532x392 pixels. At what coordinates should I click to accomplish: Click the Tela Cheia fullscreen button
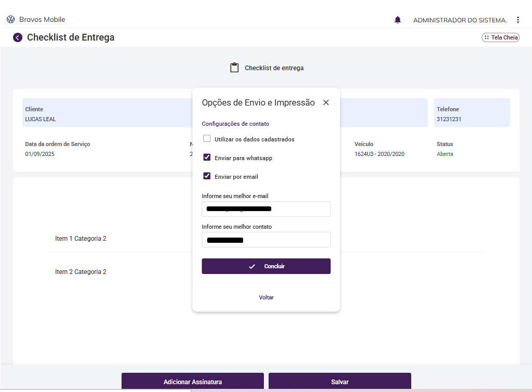pos(500,37)
